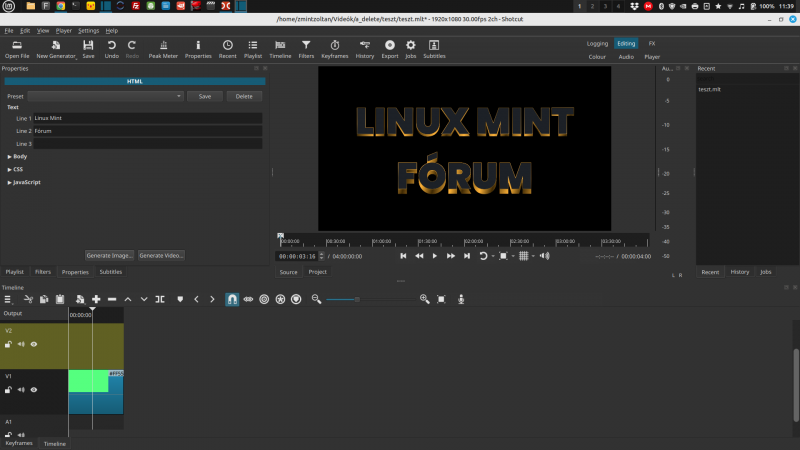Lift the clip with the up-arrow icon
The image size is (800, 450).
(128, 299)
